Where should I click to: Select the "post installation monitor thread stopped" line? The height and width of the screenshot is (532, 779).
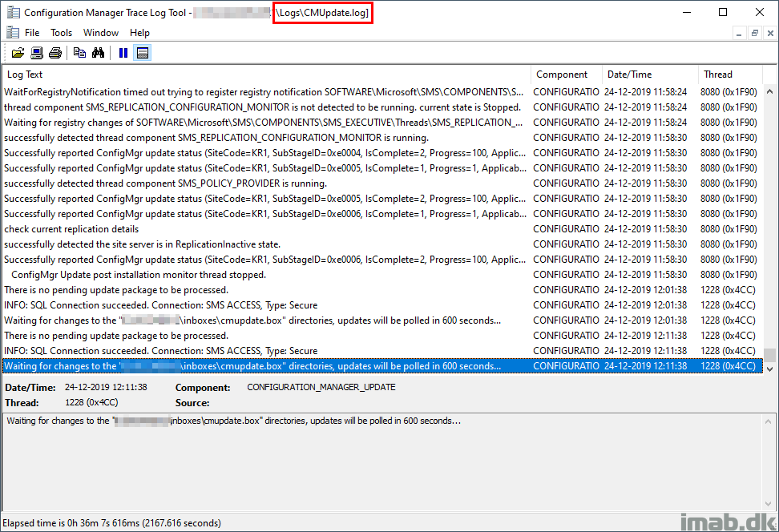click(382, 275)
